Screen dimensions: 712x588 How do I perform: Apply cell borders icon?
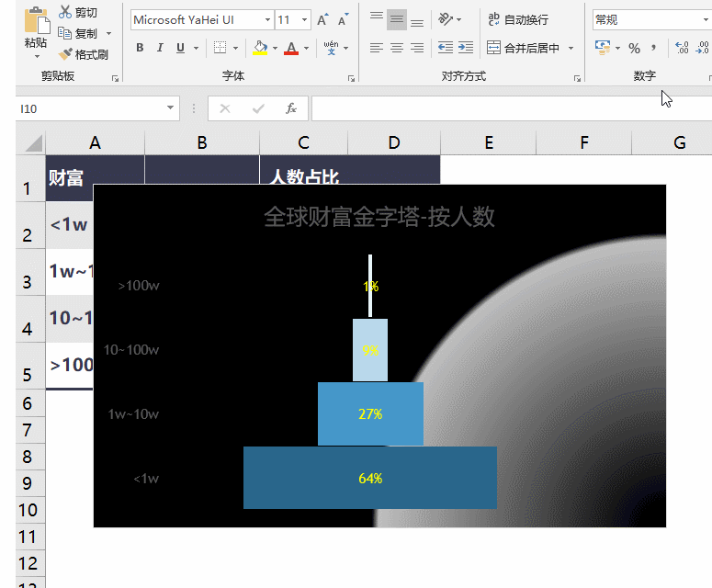pyautogui.click(x=220, y=47)
